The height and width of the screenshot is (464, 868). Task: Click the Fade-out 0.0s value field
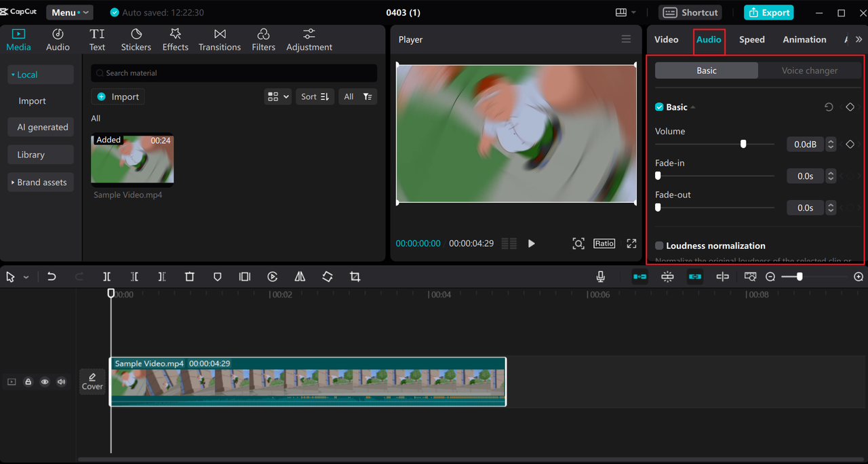click(805, 208)
